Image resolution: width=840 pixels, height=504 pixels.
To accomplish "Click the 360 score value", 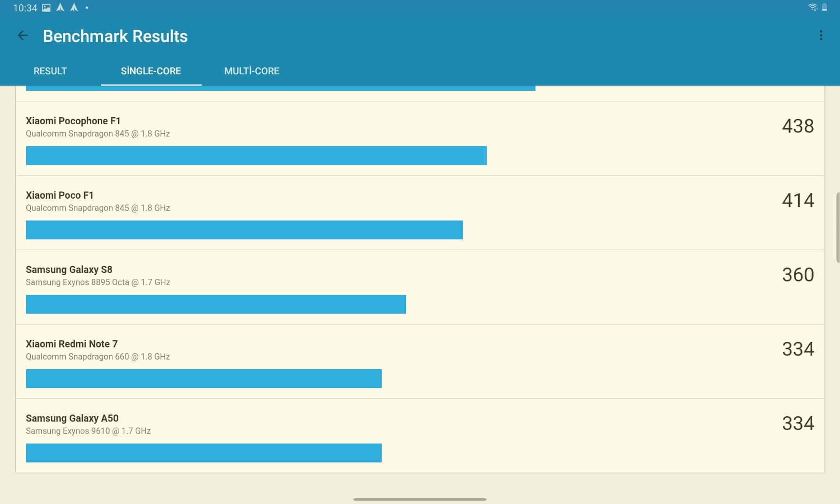I will click(798, 275).
